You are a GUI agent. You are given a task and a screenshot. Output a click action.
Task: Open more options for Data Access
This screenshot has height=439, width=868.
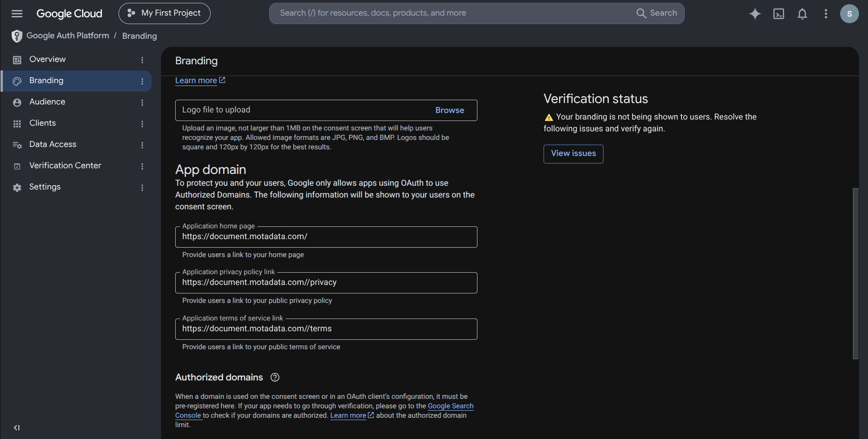(142, 145)
